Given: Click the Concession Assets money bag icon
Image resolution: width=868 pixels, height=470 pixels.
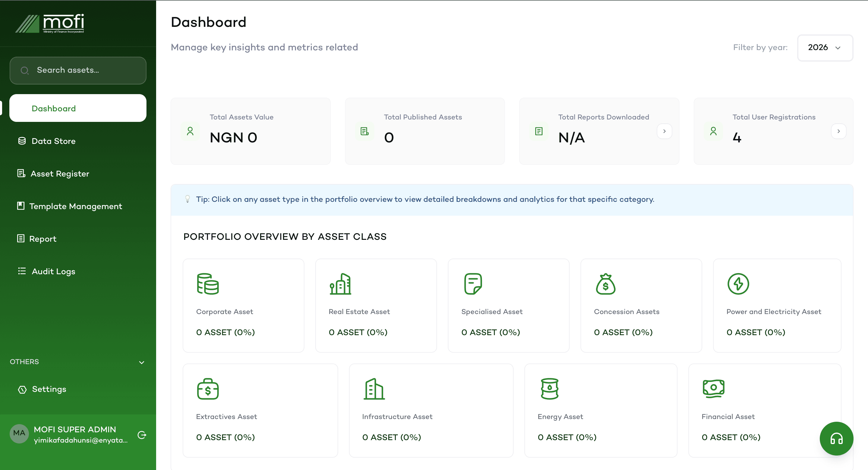Looking at the screenshot, I should coord(606,284).
